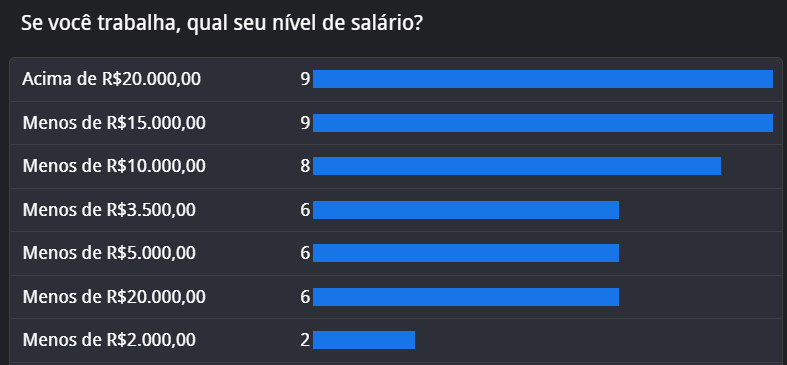Click the count 2 beside Menos de R$2.000,00
787x365 pixels.
[306, 340]
